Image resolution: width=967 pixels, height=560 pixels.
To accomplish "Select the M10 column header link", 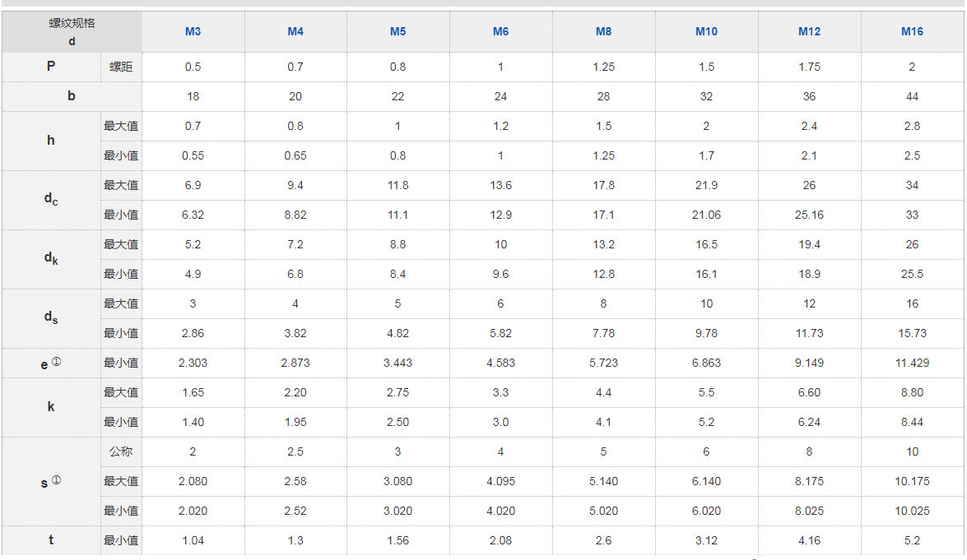I will click(x=706, y=31).
